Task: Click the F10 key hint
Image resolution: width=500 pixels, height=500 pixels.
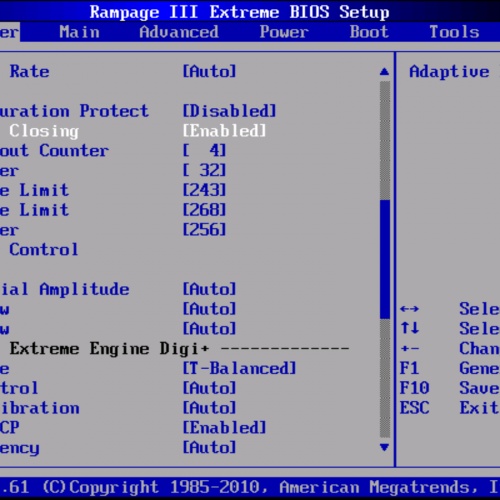Action: pyautogui.click(x=414, y=388)
